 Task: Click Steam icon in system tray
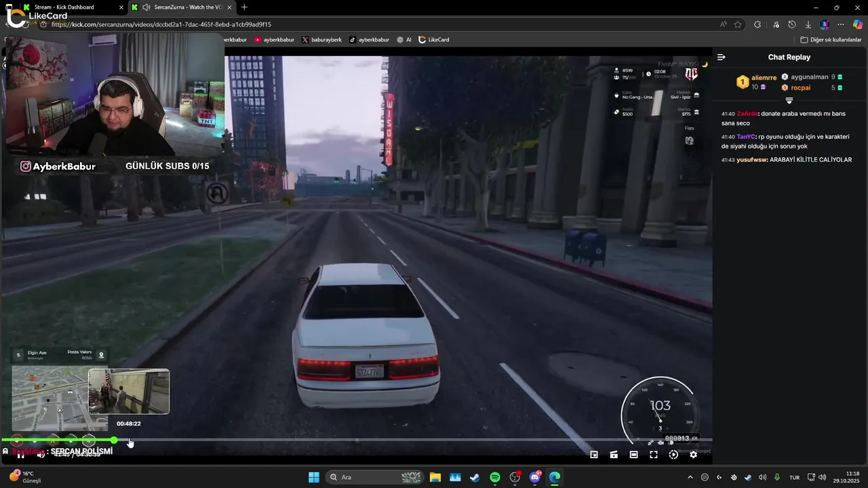pos(748,477)
